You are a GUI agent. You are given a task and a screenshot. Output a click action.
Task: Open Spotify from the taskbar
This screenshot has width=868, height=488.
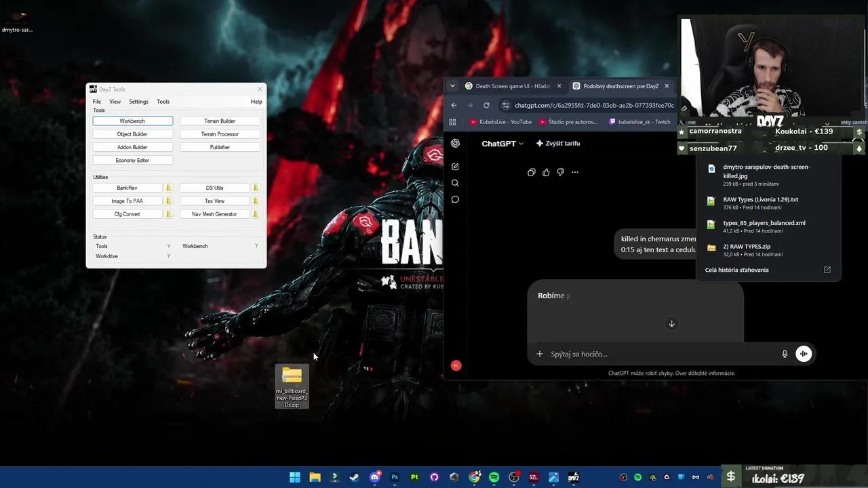point(494,477)
